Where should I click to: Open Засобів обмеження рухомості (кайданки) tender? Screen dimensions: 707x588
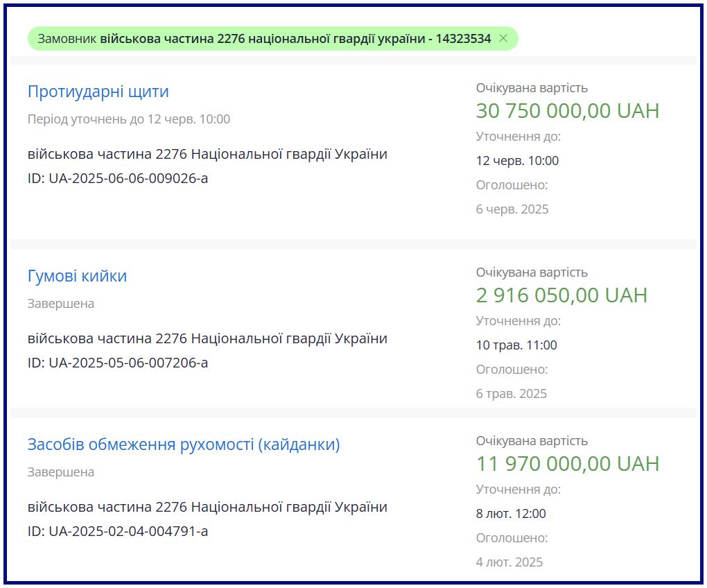click(x=184, y=444)
